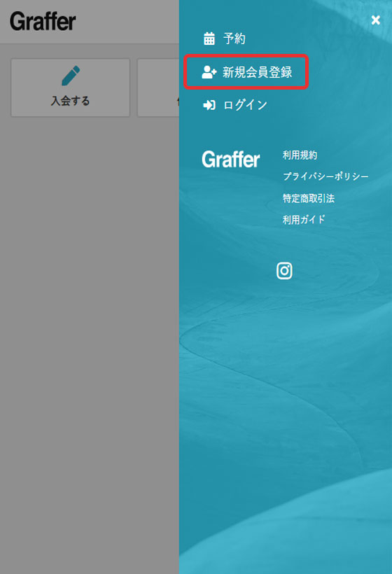Screen dimensions: 392x574
Task: Click the black Graffer logo in the header
Action: pyautogui.click(x=43, y=21)
